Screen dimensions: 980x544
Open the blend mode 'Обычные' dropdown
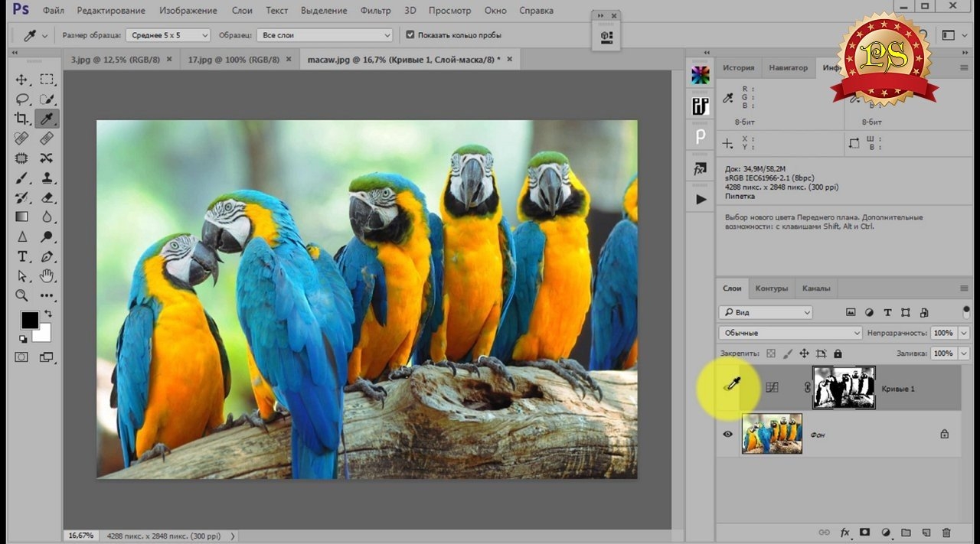(x=791, y=334)
